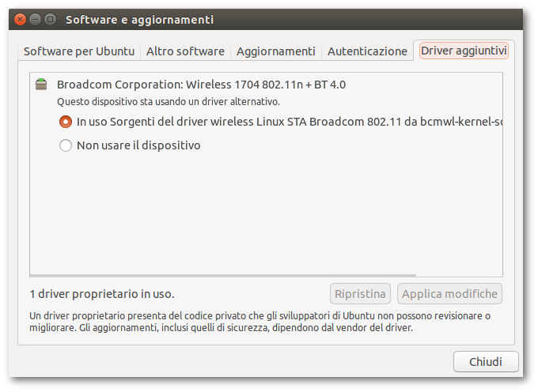538x392 pixels.
Task: Maximize the Software e aggiornamenti window
Action: click(50, 19)
